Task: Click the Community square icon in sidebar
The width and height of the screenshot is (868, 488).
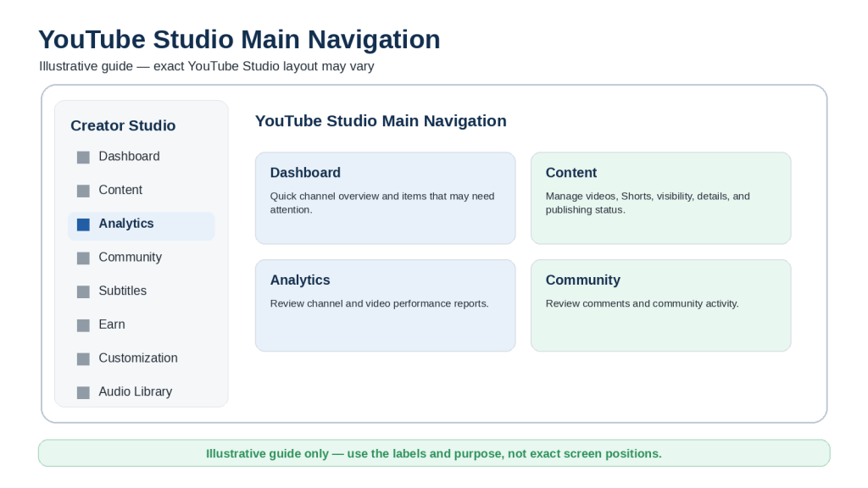Action: coord(83,258)
